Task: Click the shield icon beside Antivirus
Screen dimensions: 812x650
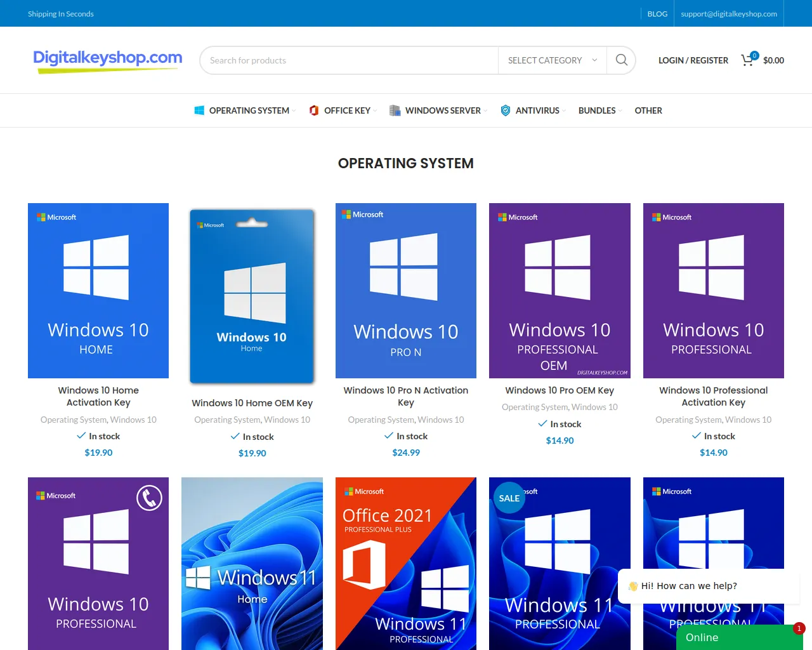Action: pos(506,110)
